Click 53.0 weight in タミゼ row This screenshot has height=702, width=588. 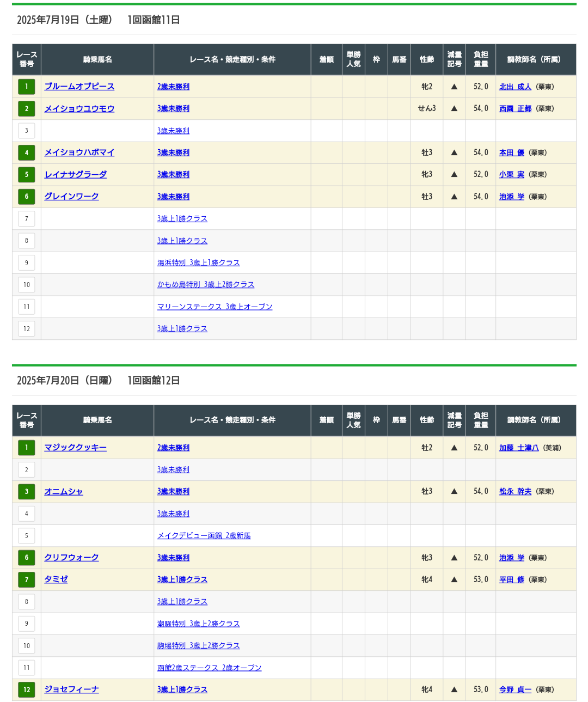coord(481,579)
